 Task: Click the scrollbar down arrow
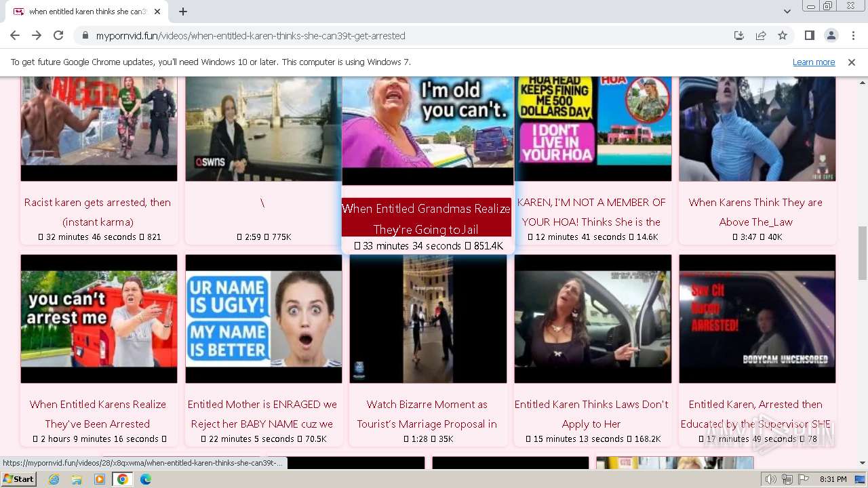862,464
